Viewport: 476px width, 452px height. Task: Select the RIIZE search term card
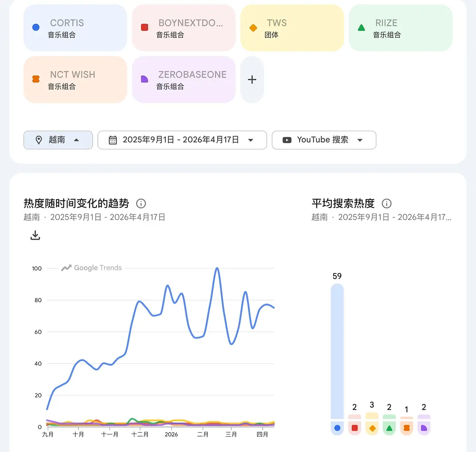point(401,28)
